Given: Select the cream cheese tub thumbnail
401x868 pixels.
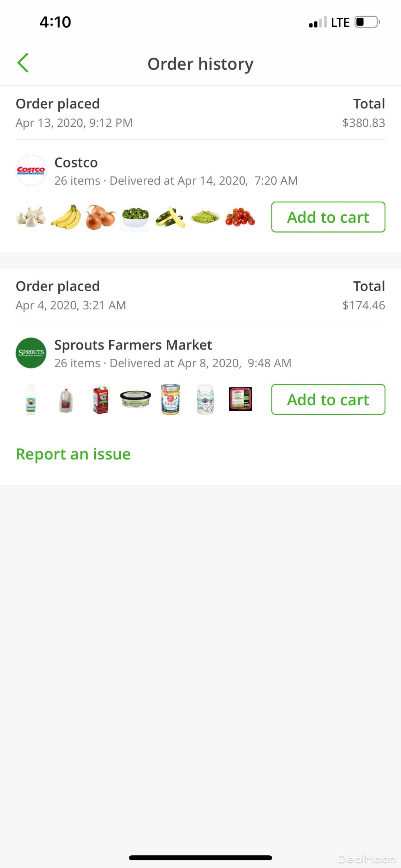Looking at the screenshot, I should pos(136,399).
